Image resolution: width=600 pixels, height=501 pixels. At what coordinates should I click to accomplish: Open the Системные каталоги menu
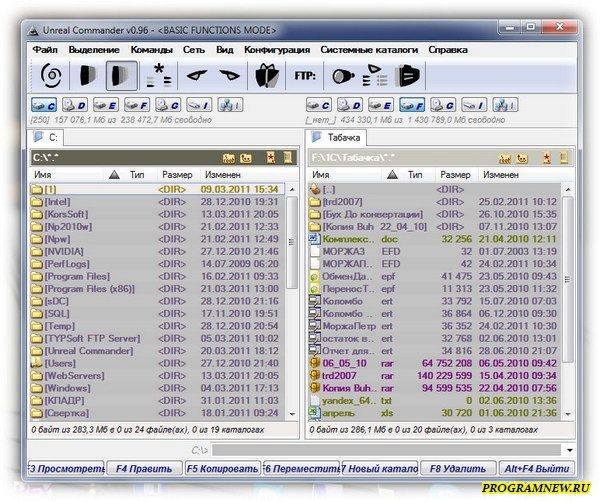(x=369, y=50)
